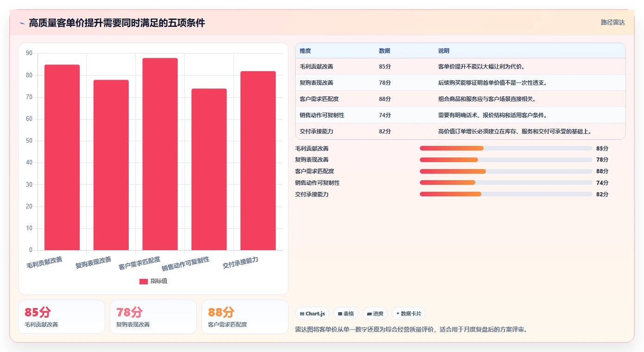This screenshot has width=644, height=352.
Task: Click the 交付承接能力 x-axis label
Action: [240, 263]
